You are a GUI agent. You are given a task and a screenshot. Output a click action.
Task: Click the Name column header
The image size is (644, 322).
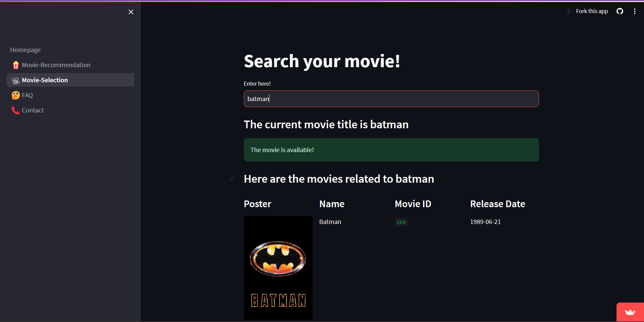(332, 204)
